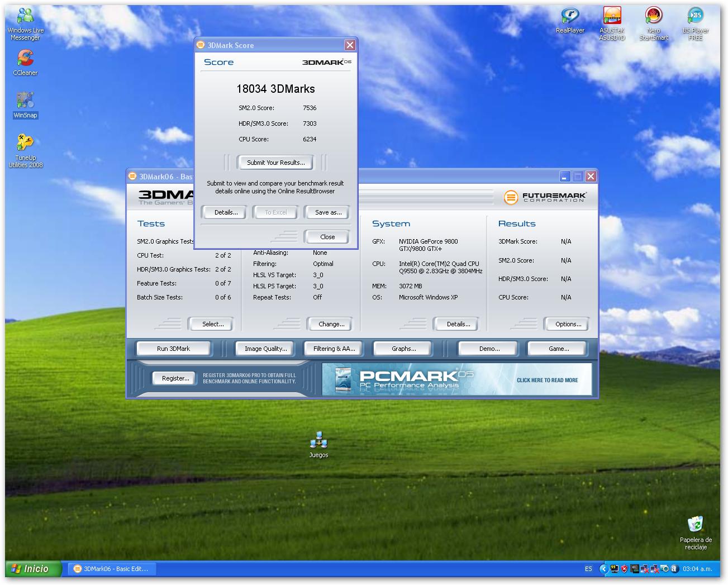
Task: Open the Papelera de reciclaje icon
Action: 696,533
